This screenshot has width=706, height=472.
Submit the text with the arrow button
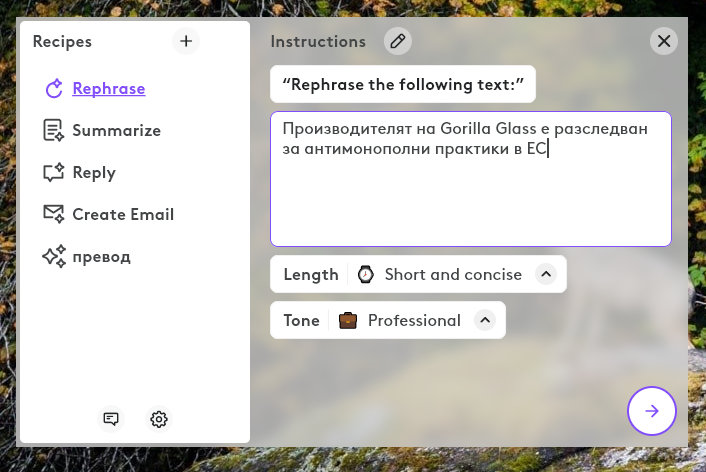point(652,411)
